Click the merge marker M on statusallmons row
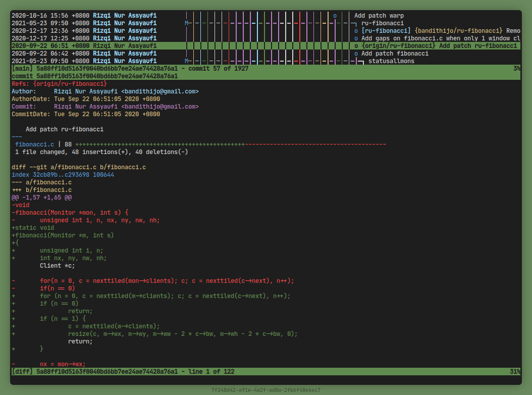 (186, 61)
